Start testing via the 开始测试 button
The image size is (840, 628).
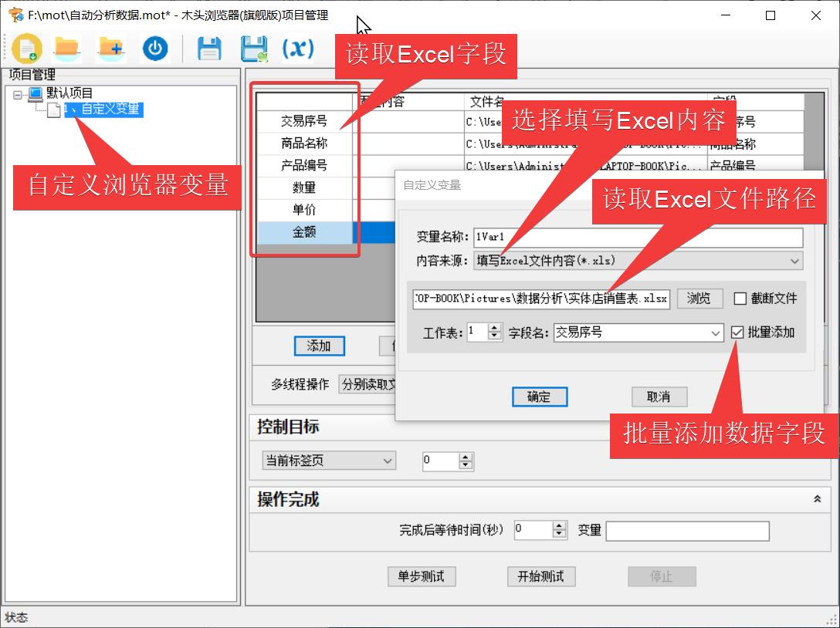[540, 576]
